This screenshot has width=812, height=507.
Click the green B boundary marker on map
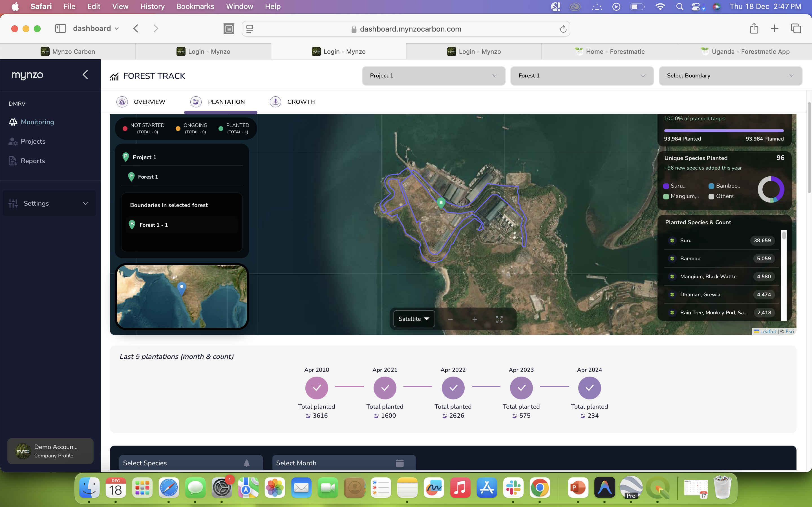[441, 202]
